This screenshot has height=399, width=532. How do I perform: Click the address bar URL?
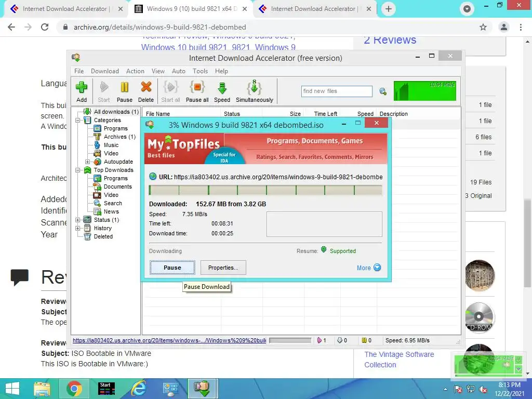coord(160,27)
